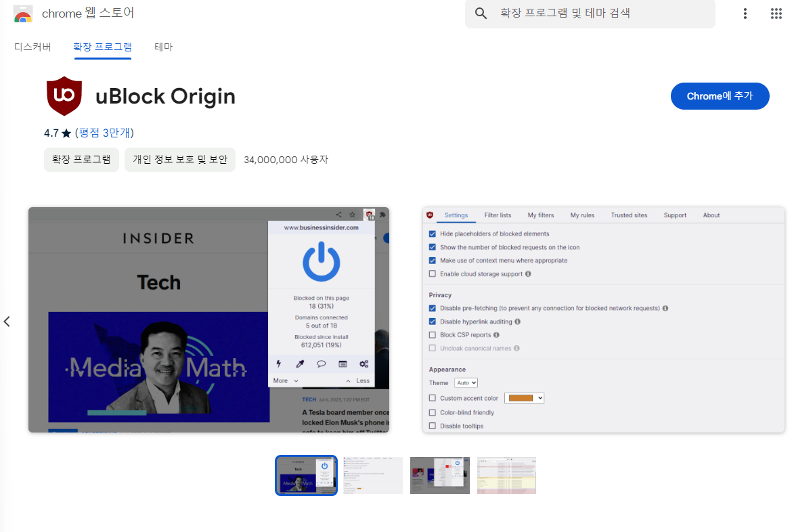The image size is (794, 532).
Task: Click the extension search input field
Action: coord(590,14)
